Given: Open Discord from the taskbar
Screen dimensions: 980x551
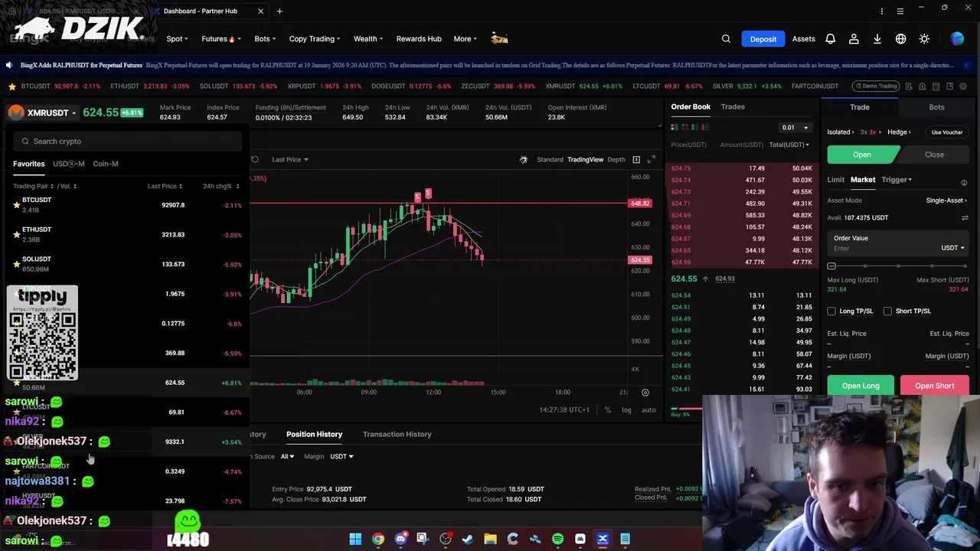Looking at the screenshot, I should tap(400, 539).
